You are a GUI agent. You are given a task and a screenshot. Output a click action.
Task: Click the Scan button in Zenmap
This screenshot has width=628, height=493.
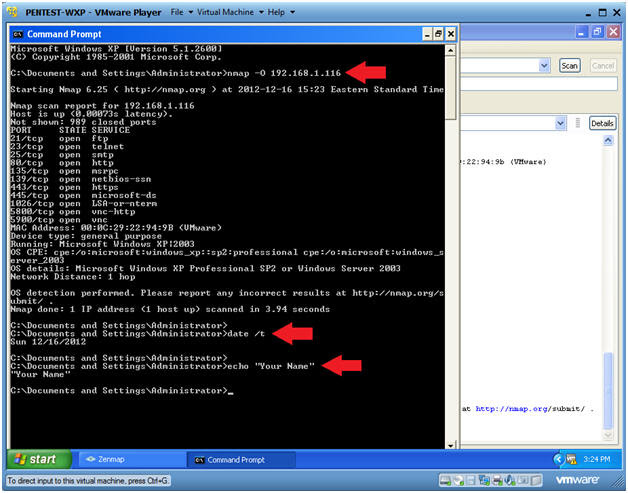point(569,66)
